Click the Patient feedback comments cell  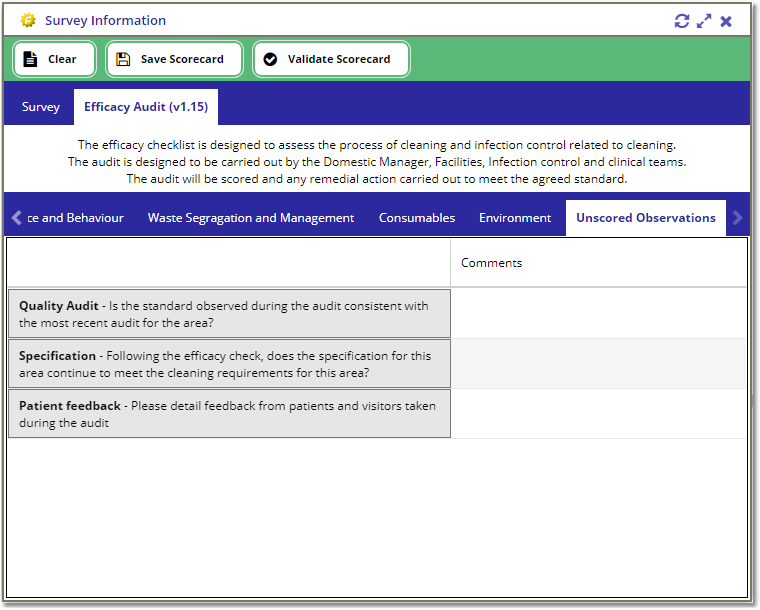[598, 414]
